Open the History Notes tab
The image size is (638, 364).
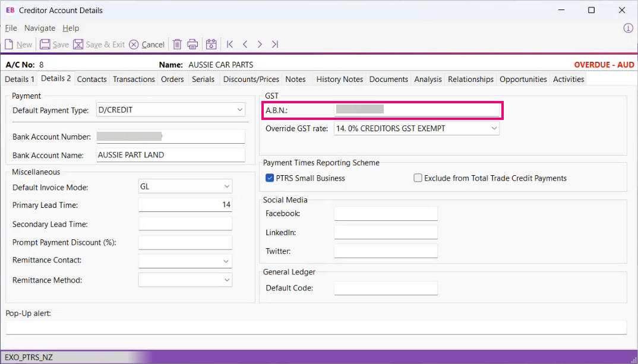pos(340,80)
